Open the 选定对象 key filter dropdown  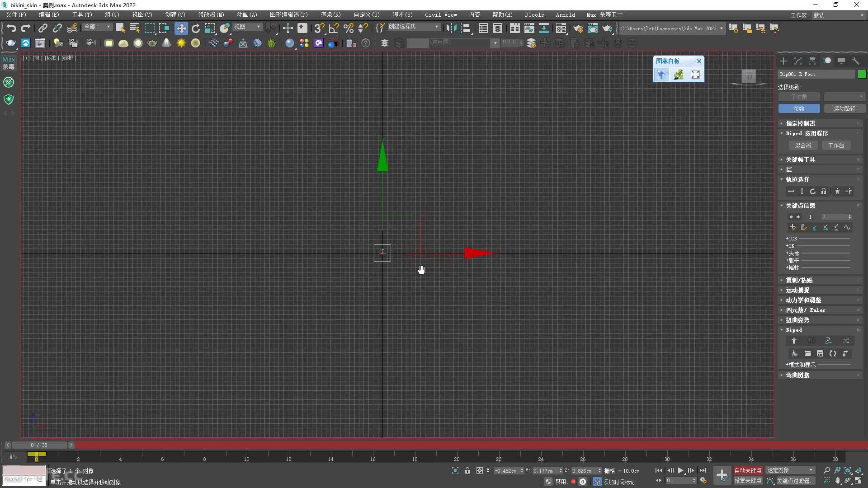click(x=790, y=470)
